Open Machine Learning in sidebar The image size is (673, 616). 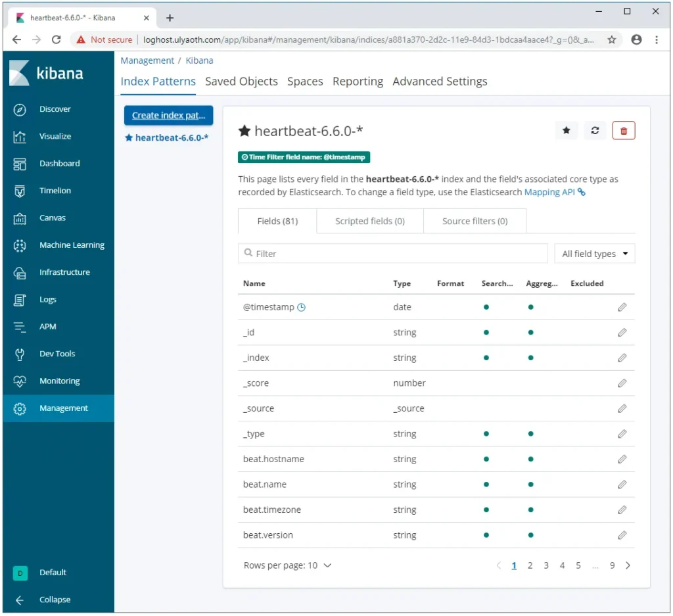point(71,245)
